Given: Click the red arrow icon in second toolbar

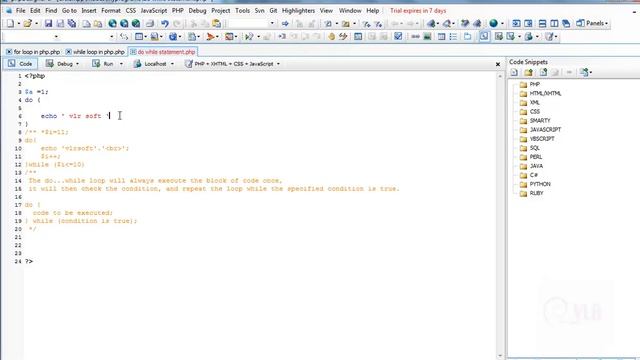Looking at the screenshot, I should click(210, 37).
